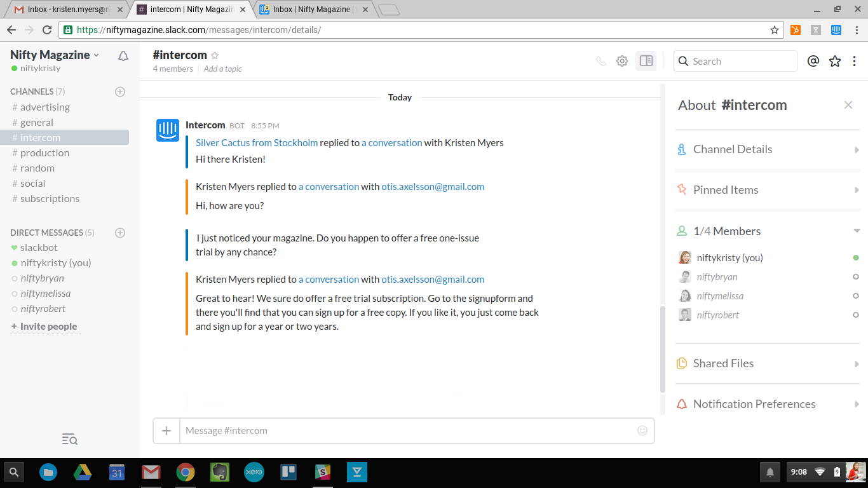Launch Gmail from the shelf

[x=151, y=472]
